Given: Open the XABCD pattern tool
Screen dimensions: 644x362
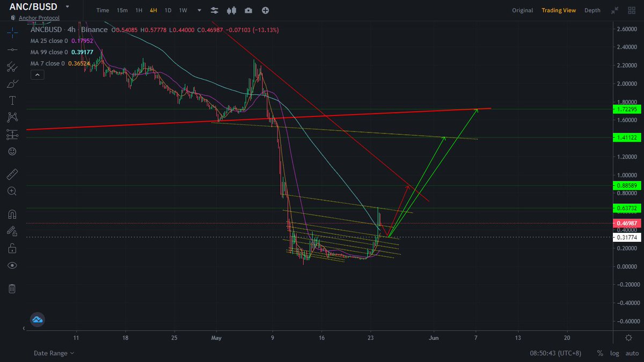Looking at the screenshot, I should click(12, 117).
